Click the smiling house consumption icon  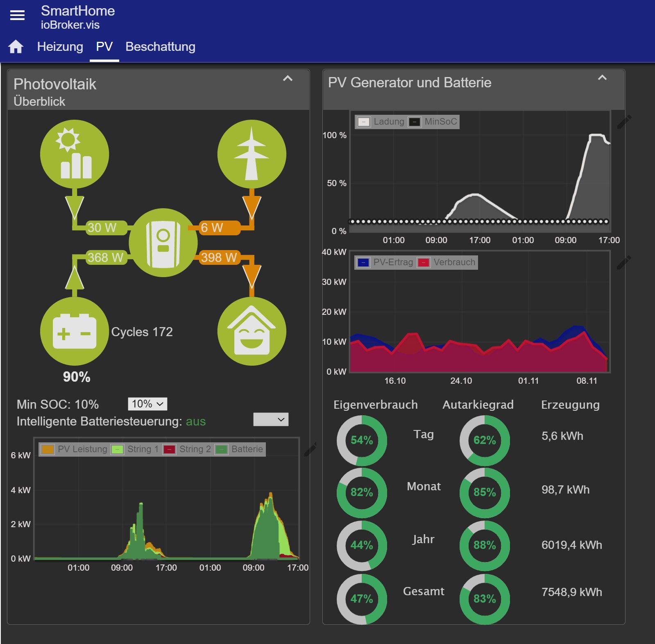pos(252,331)
